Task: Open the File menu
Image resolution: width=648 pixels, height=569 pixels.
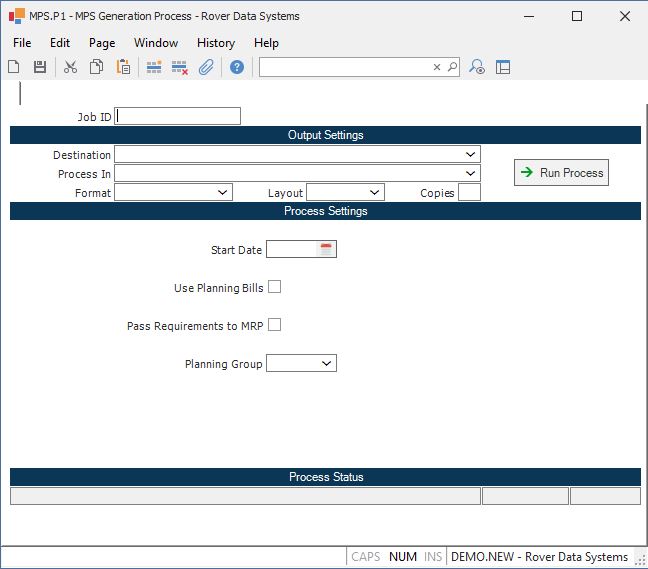Action: 22,43
